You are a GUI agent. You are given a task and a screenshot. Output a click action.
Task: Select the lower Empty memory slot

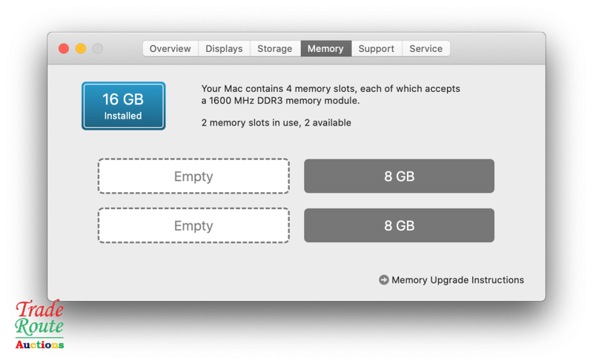[193, 225]
